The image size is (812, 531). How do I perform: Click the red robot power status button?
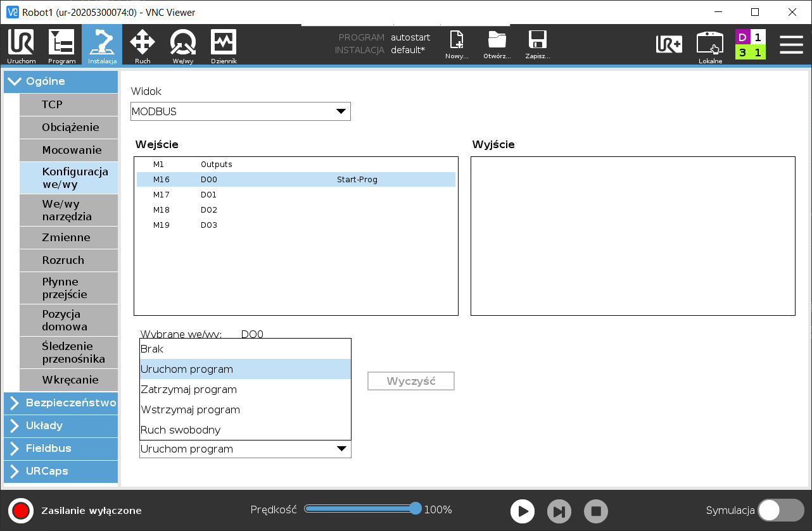[x=21, y=511]
